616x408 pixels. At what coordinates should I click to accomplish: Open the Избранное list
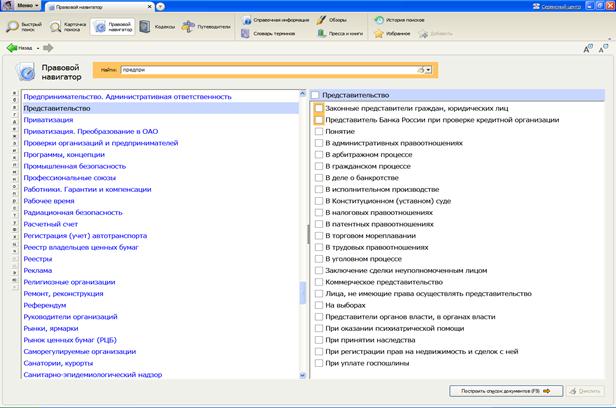pyautogui.click(x=392, y=34)
